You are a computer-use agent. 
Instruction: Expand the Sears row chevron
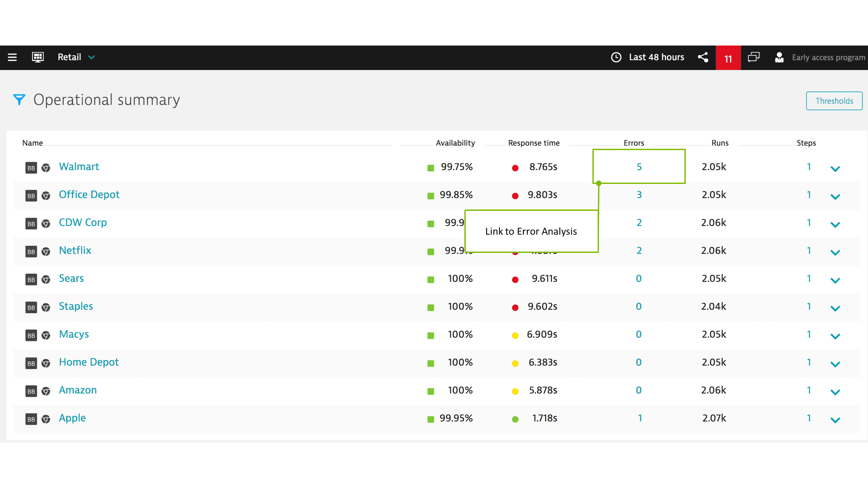(x=835, y=280)
